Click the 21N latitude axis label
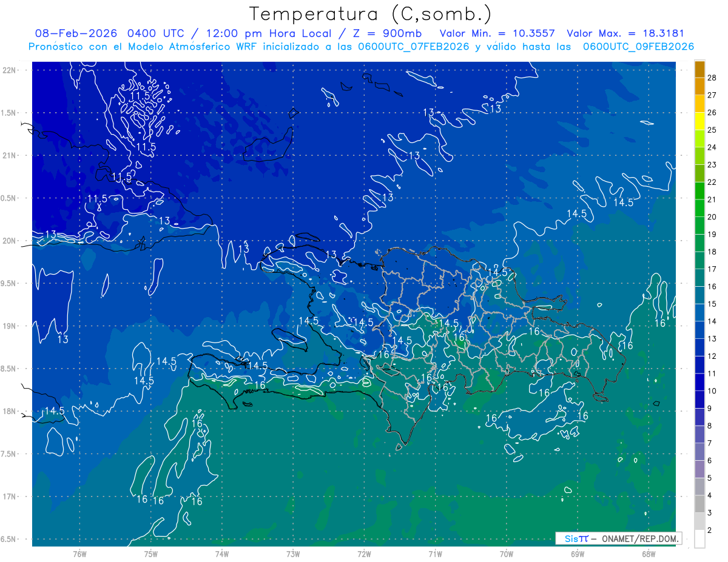 [9, 155]
